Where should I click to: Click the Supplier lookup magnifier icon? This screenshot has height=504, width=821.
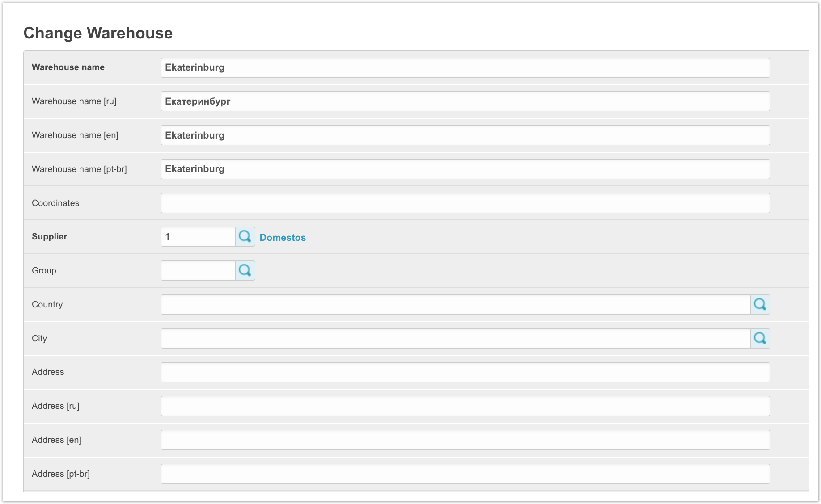point(245,236)
